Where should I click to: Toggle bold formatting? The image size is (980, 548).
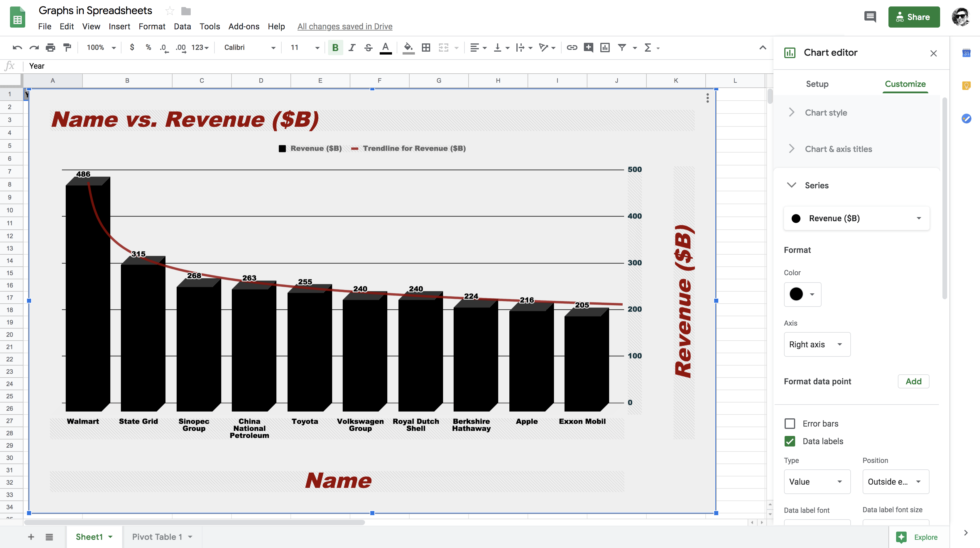click(335, 48)
